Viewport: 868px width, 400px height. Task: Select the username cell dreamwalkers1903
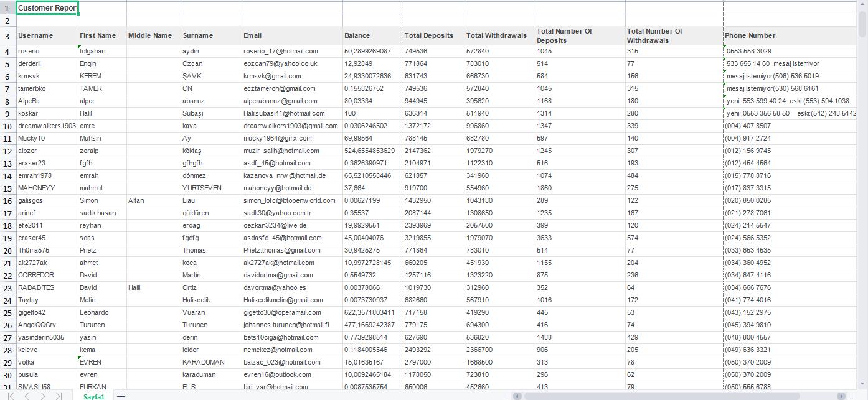coord(47,126)
